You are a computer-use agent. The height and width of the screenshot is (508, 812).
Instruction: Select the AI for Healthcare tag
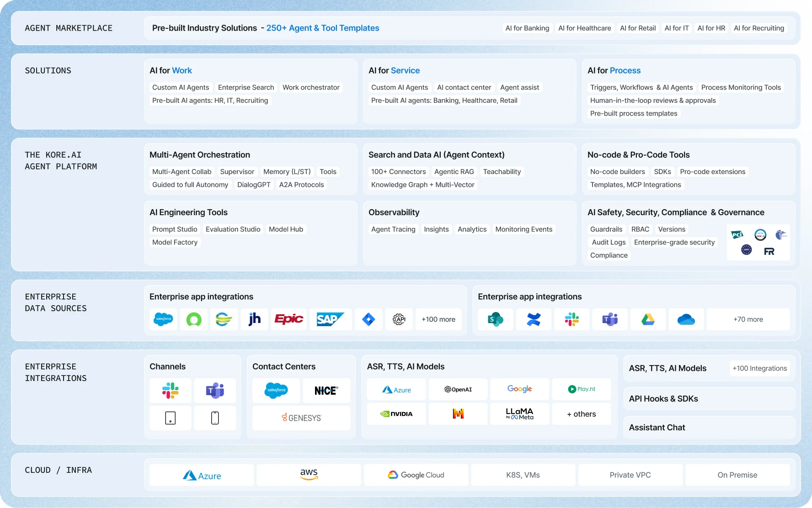tap(584, 28)
